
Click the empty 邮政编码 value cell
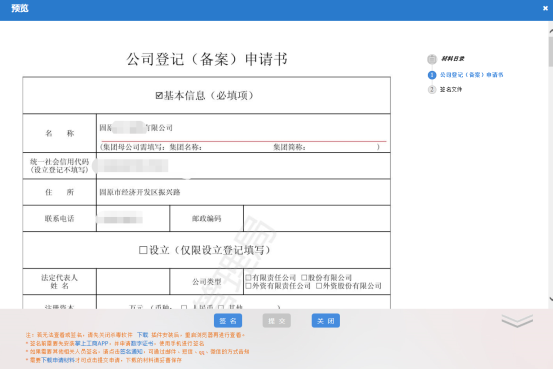coord(317,218)
